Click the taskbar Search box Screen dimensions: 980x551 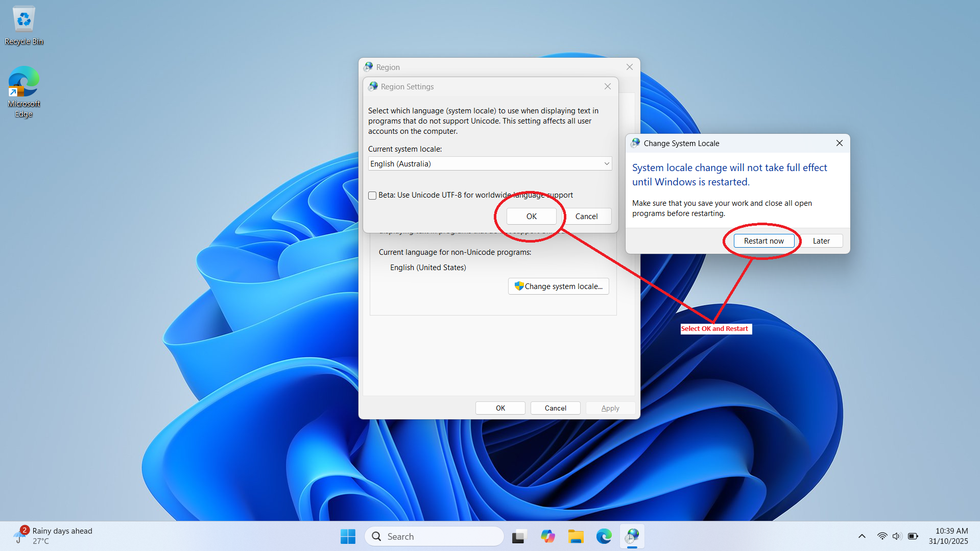tap(434, 536)
